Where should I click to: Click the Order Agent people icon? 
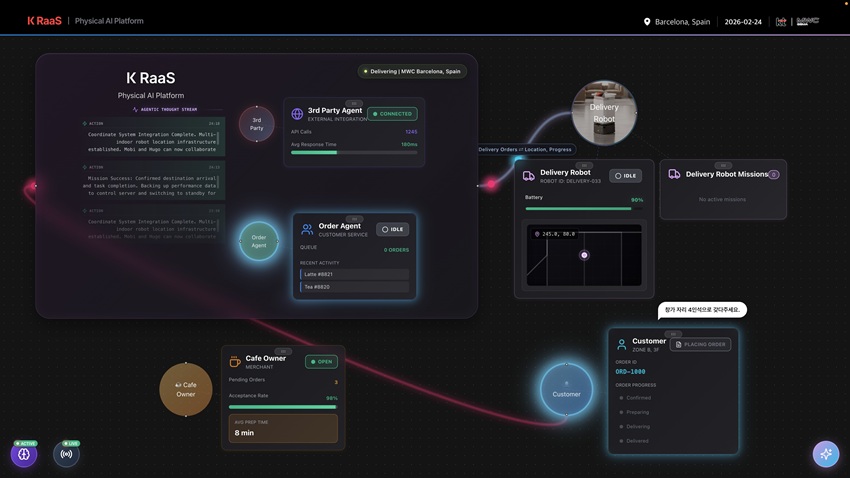pyautogui.click(x=307, y=229)
